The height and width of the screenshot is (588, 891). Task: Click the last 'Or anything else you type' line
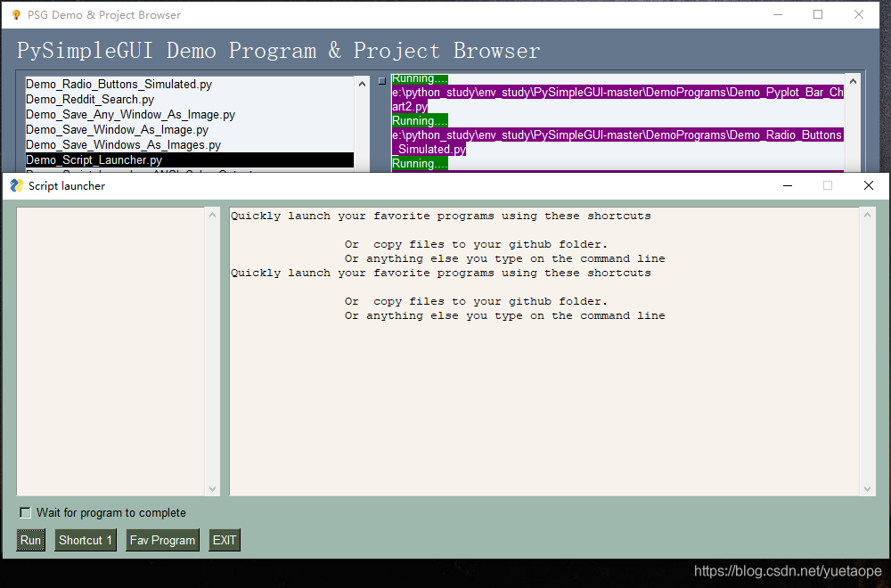click(504, 316)
